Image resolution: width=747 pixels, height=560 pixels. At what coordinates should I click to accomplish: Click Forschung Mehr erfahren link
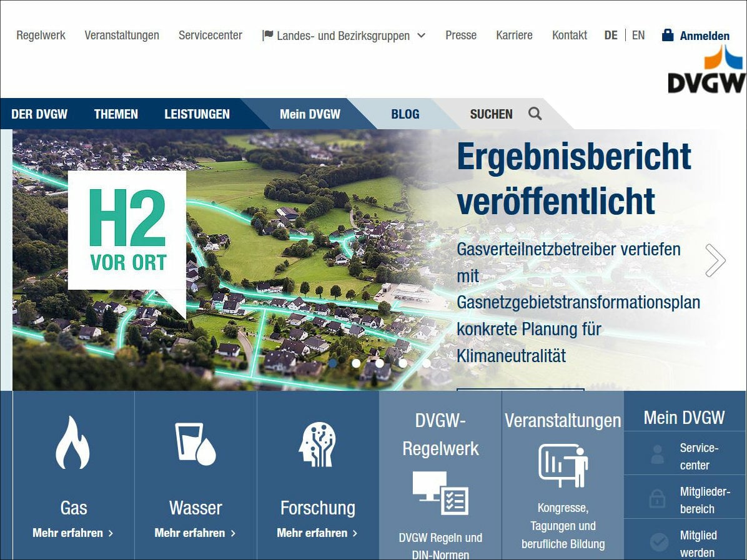coord(317,533)
